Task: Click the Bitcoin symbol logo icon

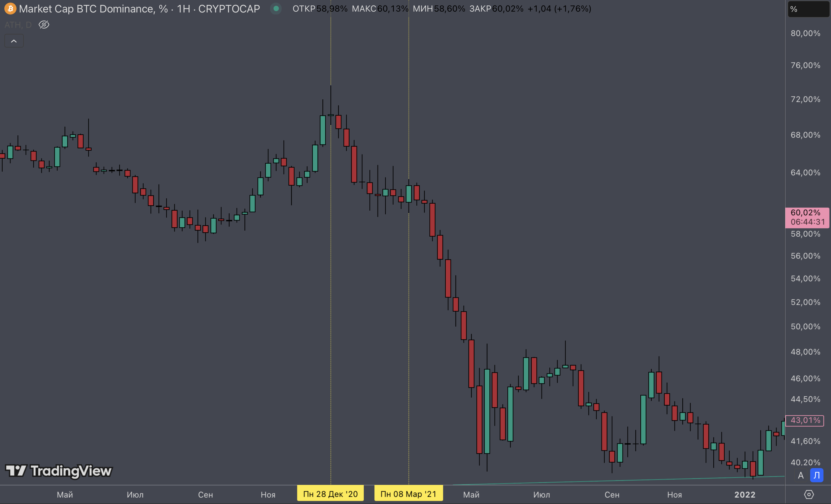Action: click(x=10, y=9)
